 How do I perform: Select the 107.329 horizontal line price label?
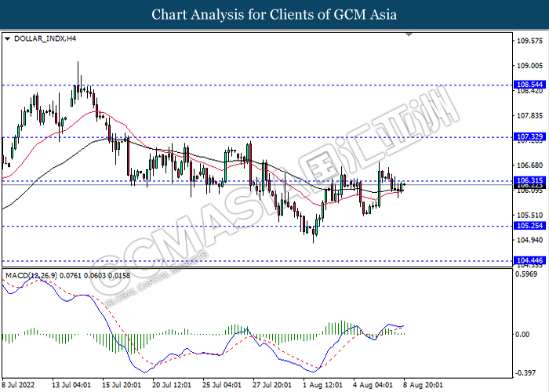point(529,137)
